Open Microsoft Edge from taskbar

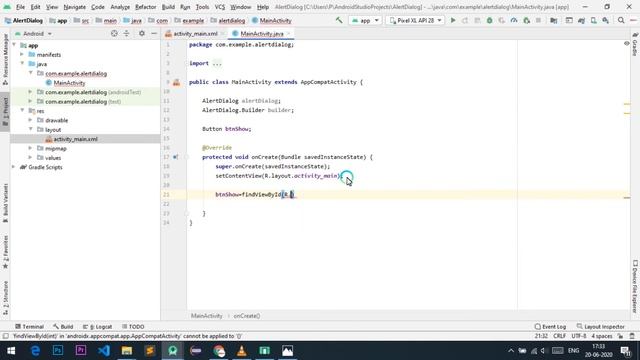(36, 351)
